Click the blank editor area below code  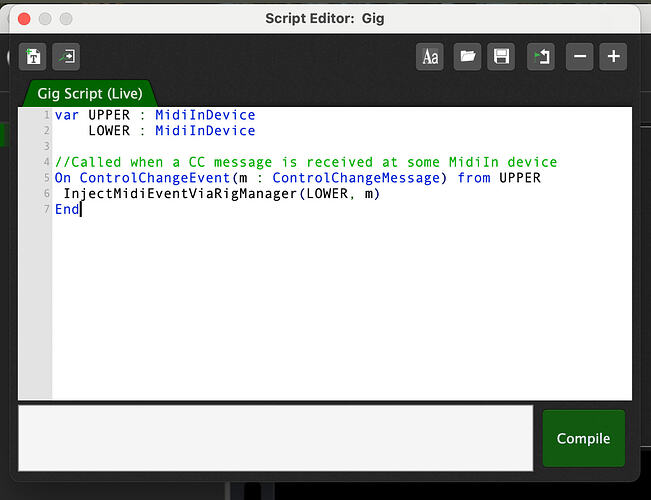click(340, 307)
